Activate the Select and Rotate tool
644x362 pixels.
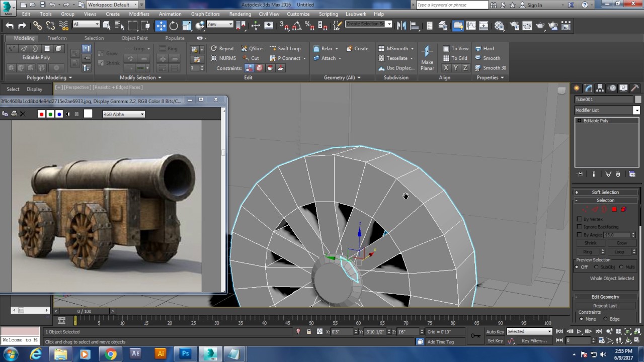174,26
